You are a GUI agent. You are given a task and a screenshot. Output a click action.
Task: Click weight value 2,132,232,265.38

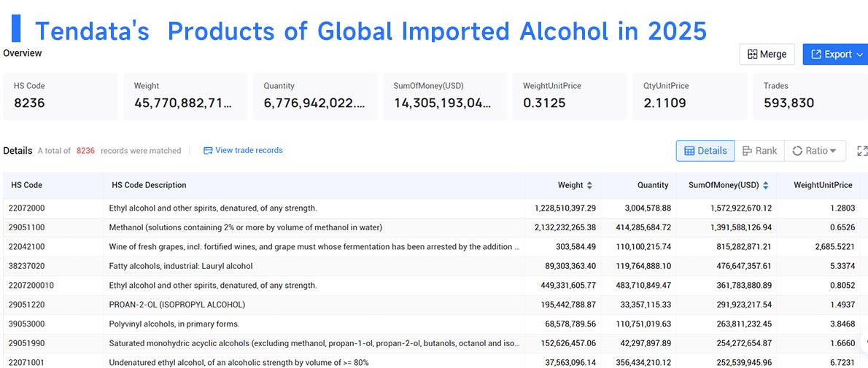pyautogui.click(x=565, y=227)
